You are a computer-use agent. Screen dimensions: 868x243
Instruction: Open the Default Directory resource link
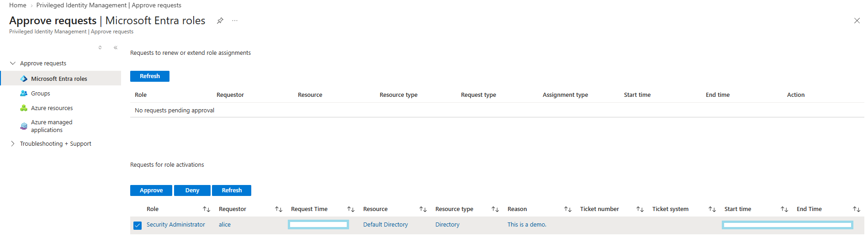(x=386, y=225)
